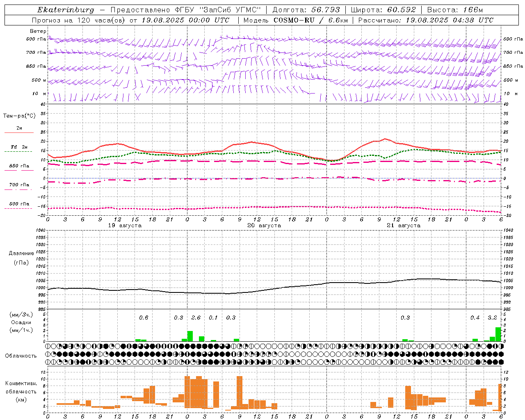Click the '20 августа' date label
The width and height of the screenshot is (525, 420).
[264, 226]
